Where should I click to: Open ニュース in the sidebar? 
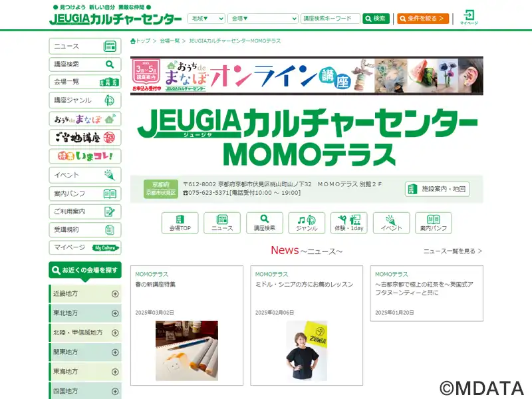(x=85, y=46)
